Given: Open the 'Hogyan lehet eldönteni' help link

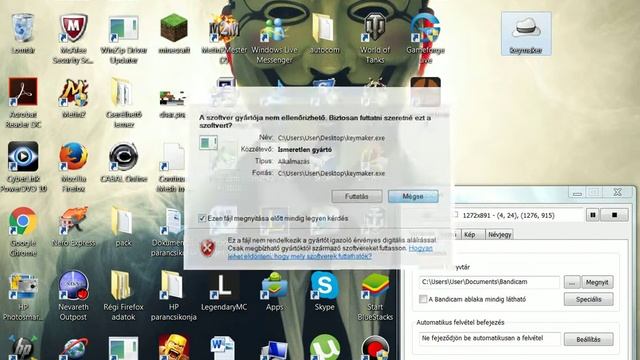Looking at the screenshot, I should (330, 252).
